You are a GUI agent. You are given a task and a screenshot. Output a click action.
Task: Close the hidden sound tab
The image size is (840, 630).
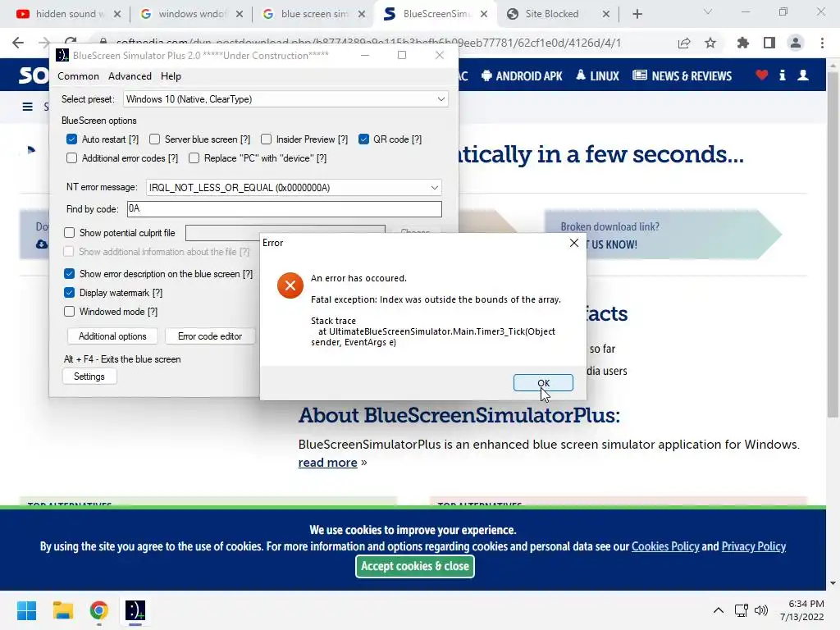tap(117, 15)
